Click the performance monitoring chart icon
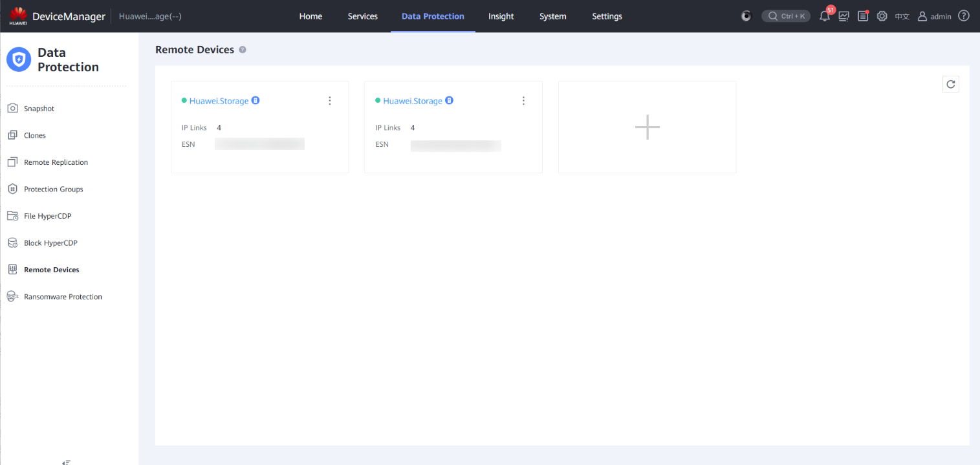This screenshot has width=980, height=465. (844, 17)
